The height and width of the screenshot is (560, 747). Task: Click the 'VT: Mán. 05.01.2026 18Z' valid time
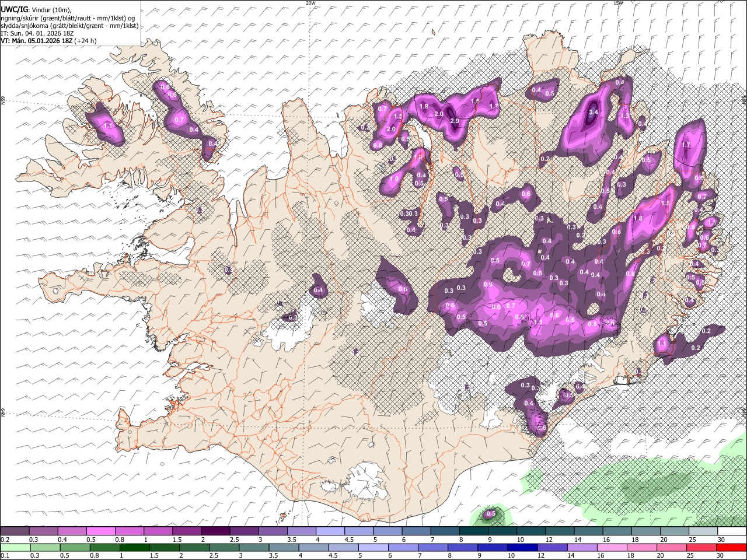36,41
